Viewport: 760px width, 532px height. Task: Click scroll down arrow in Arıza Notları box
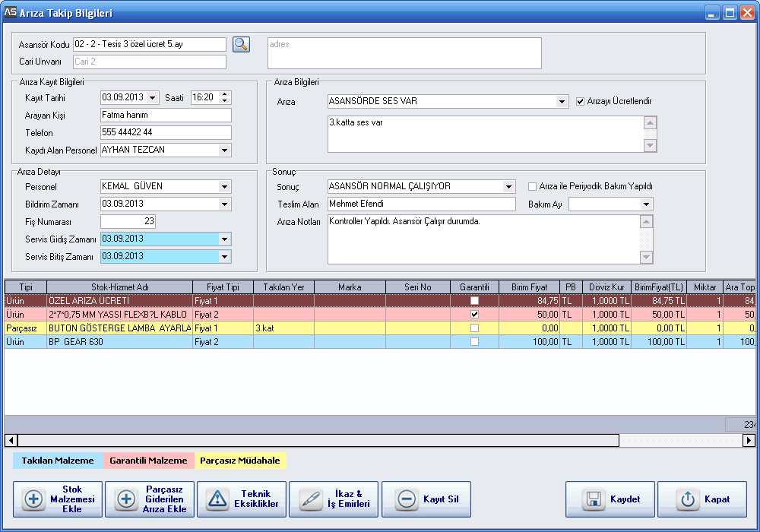(x=646, y=258)
